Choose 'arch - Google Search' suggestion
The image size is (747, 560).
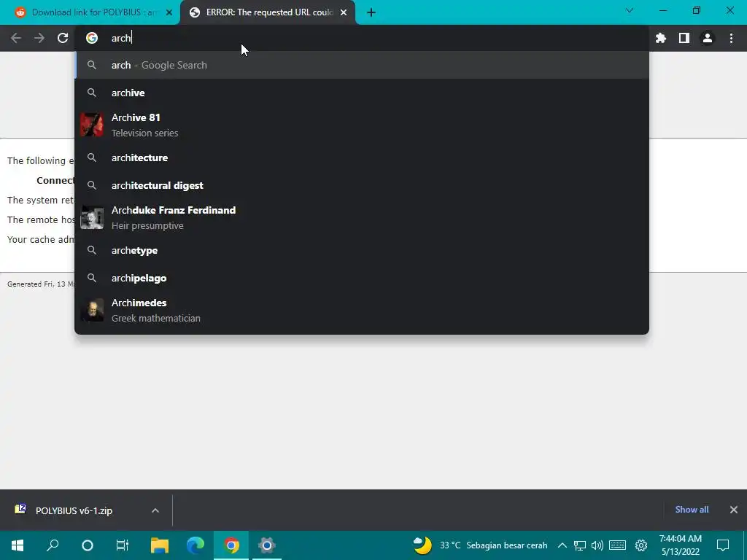[x=362, y=65]
